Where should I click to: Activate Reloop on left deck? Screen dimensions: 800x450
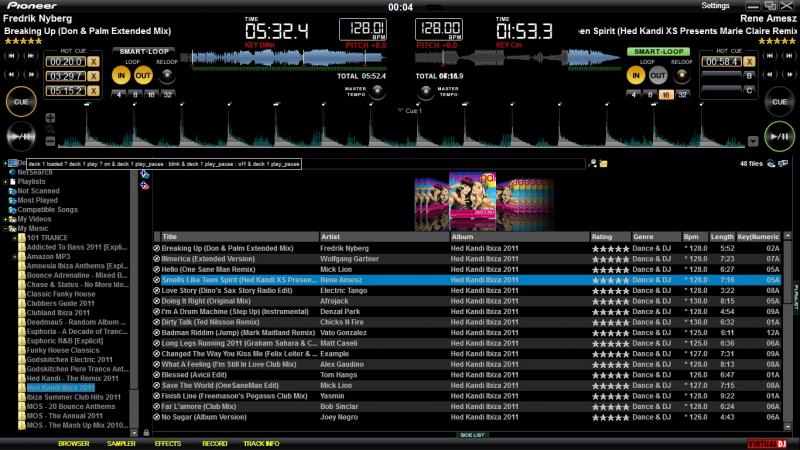pos(167,76)
